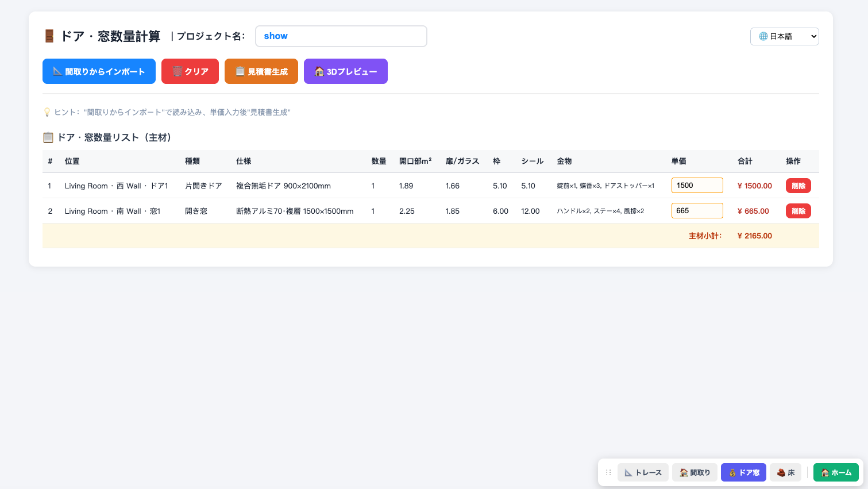Switch to the トレース tab

[x=643, y=472]
